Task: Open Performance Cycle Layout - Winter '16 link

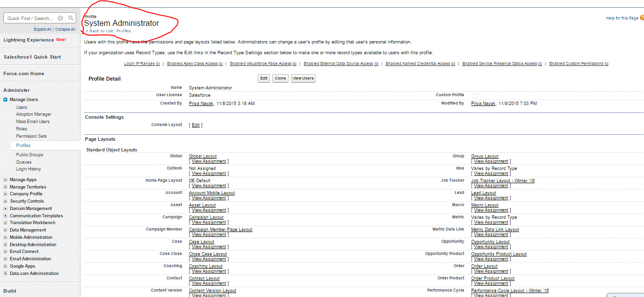Action: [510, 291]
